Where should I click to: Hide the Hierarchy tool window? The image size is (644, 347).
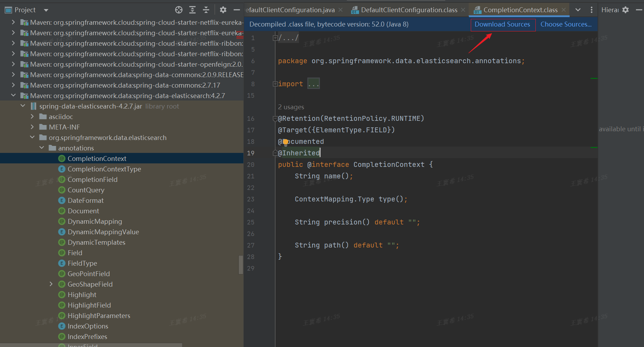tap(639, 10)
